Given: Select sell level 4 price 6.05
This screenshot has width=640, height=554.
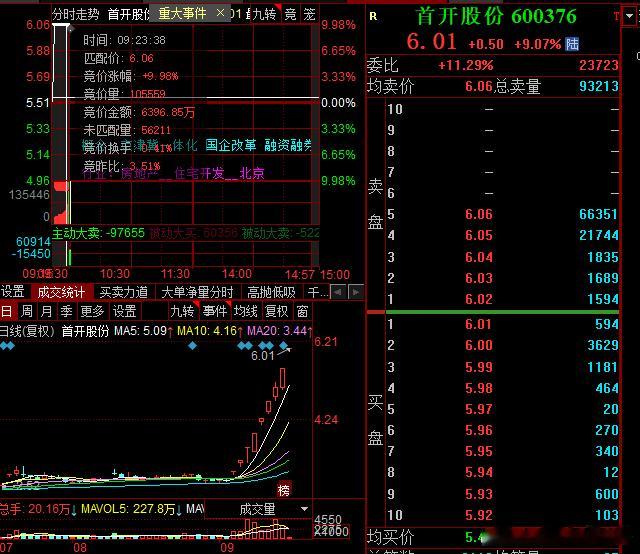Looking at the screenshot, I should (x=479, y=236).
